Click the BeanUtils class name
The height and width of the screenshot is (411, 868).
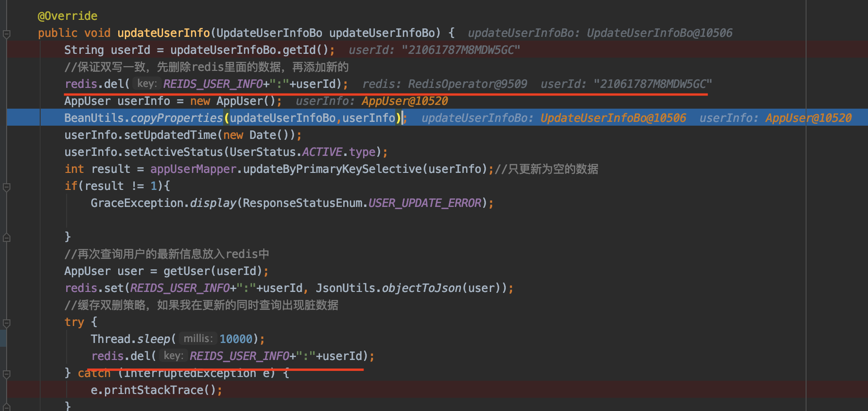94,118
